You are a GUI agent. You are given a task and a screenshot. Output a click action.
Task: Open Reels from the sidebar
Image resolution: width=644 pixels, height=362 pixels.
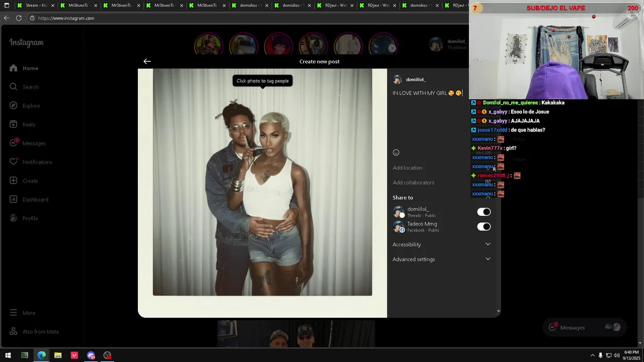(22, 125)
